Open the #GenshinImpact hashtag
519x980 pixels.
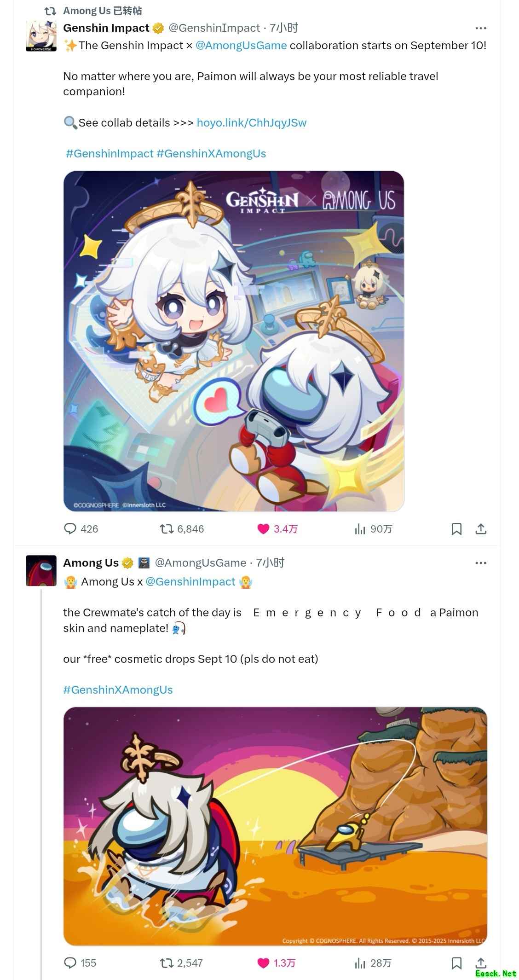point(110,154)
